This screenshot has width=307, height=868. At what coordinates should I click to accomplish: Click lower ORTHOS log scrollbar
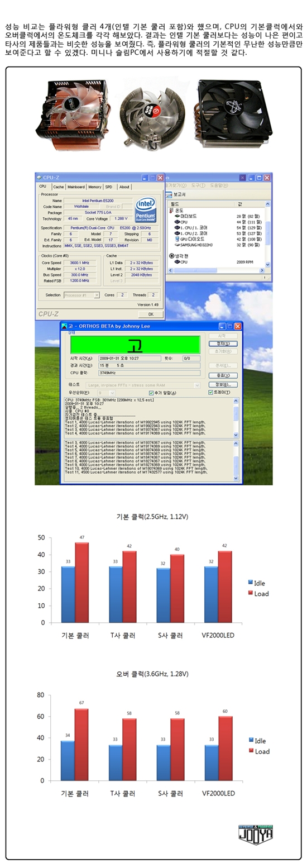tap(236, 461)
